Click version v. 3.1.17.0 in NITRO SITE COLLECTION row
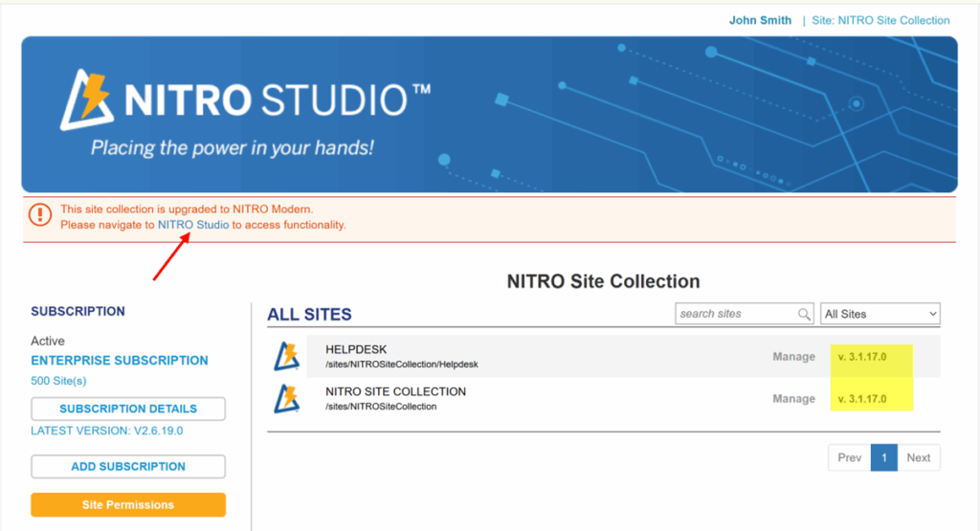Viewport: 980px width, 531px height. pos(862,399)
